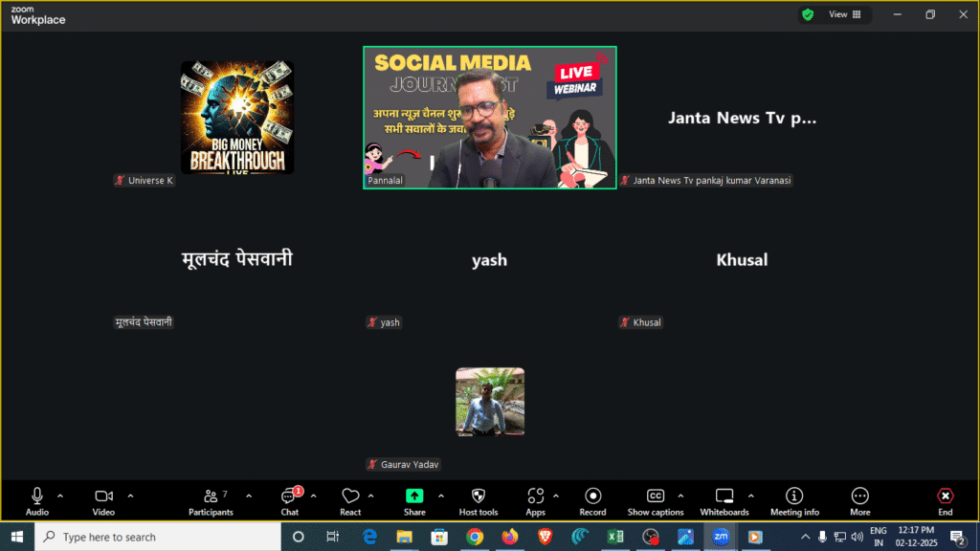
Task: Toggle camera with Video button
Action: click(103, 496)
